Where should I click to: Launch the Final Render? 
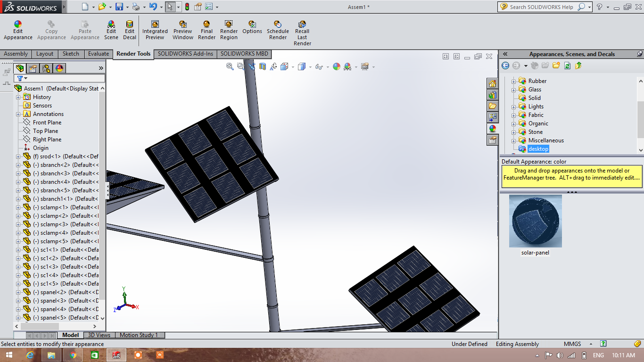click(206, 30)
